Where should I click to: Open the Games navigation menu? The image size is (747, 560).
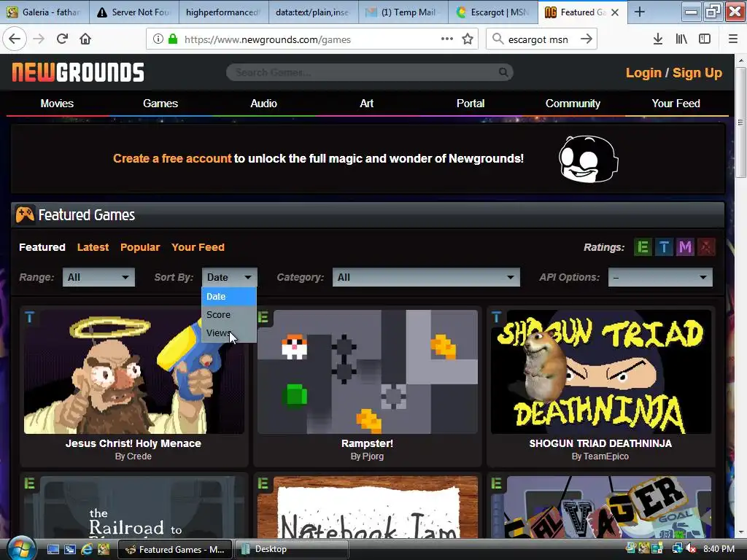click(x=160, y=104)
